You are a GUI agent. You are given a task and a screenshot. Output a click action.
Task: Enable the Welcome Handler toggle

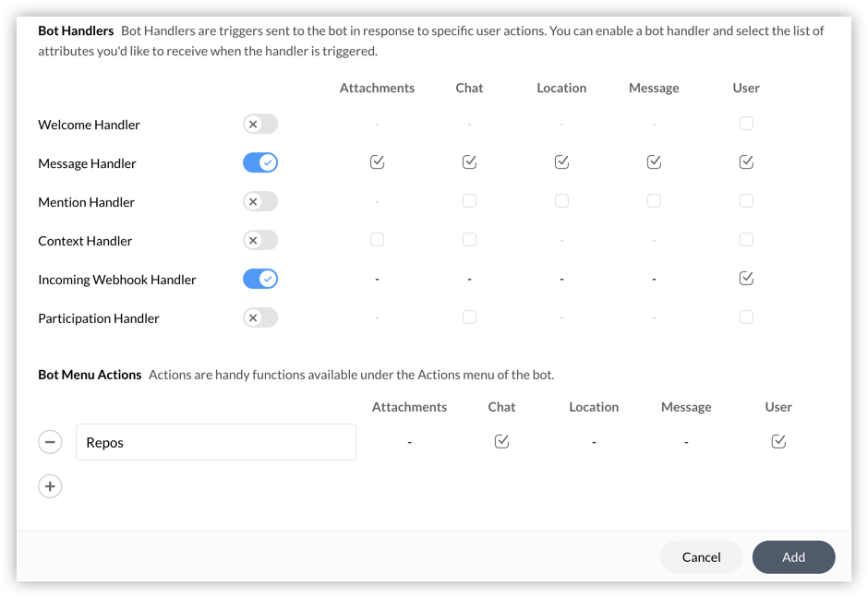coord(260,125)
